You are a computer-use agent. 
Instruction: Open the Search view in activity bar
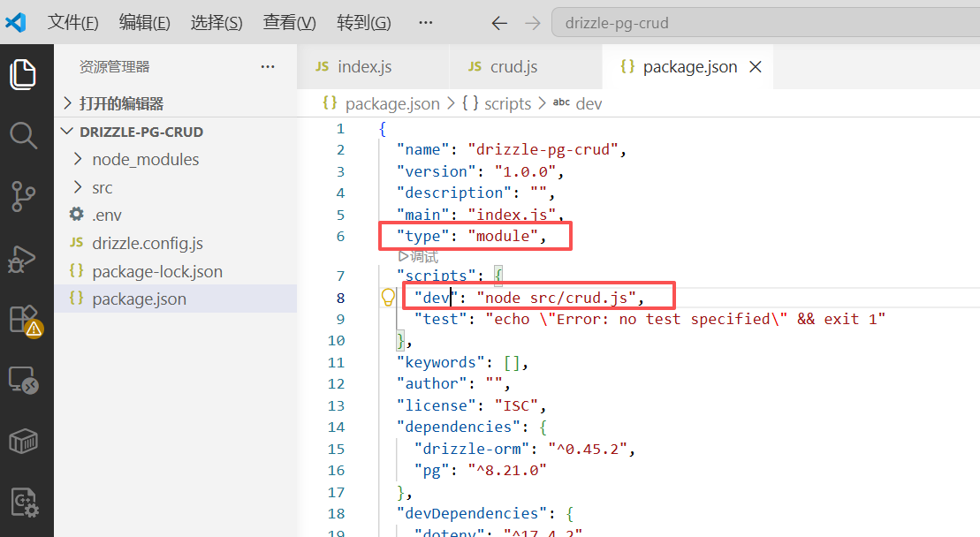pos(23,135)
